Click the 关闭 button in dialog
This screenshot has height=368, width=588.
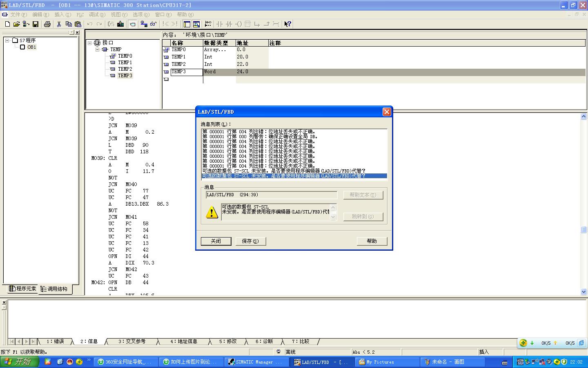click(x=216, y=241)
